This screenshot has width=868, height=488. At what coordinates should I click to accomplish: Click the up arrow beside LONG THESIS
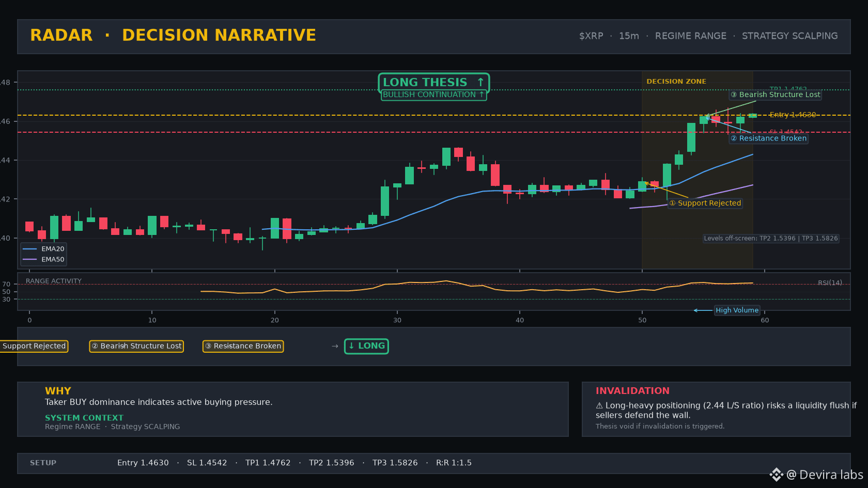(481, 82)
